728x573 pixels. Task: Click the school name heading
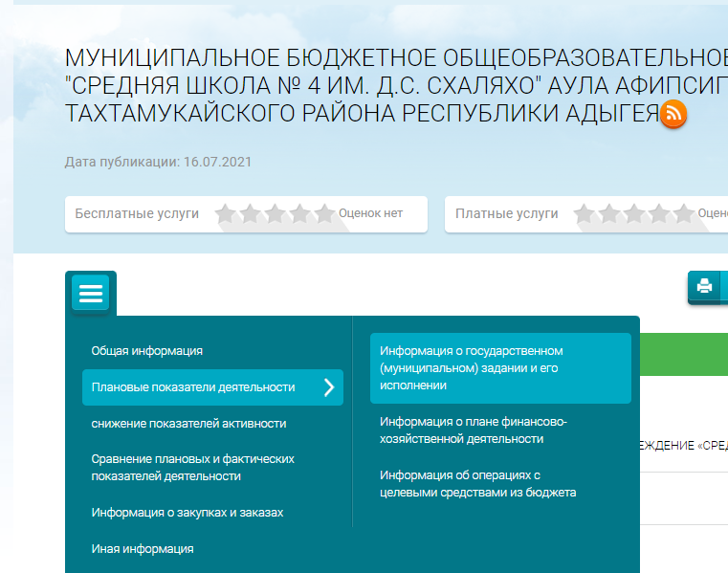click(x=396, y=86)
